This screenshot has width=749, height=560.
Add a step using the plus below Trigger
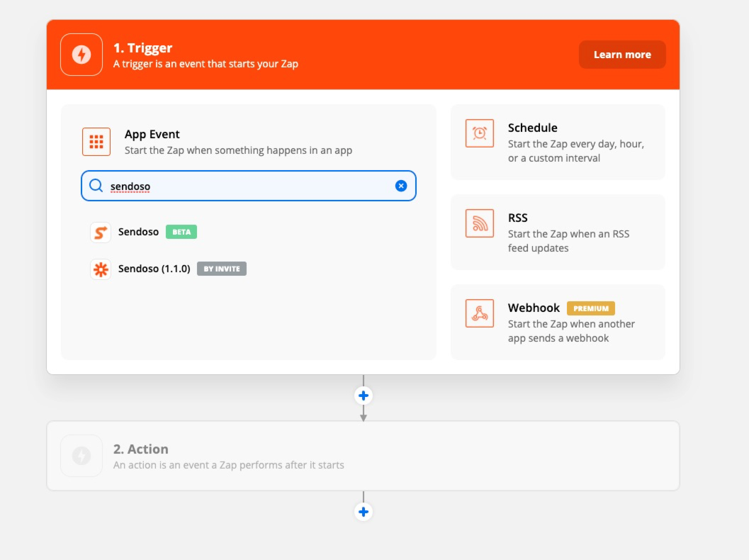point(363,396)
